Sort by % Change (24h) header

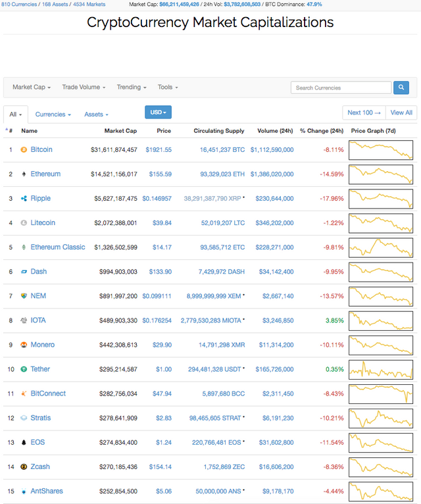[x=322, y=131]
